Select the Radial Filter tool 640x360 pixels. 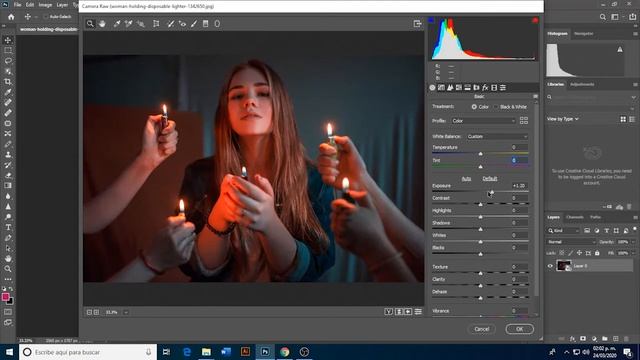[217, 24]
